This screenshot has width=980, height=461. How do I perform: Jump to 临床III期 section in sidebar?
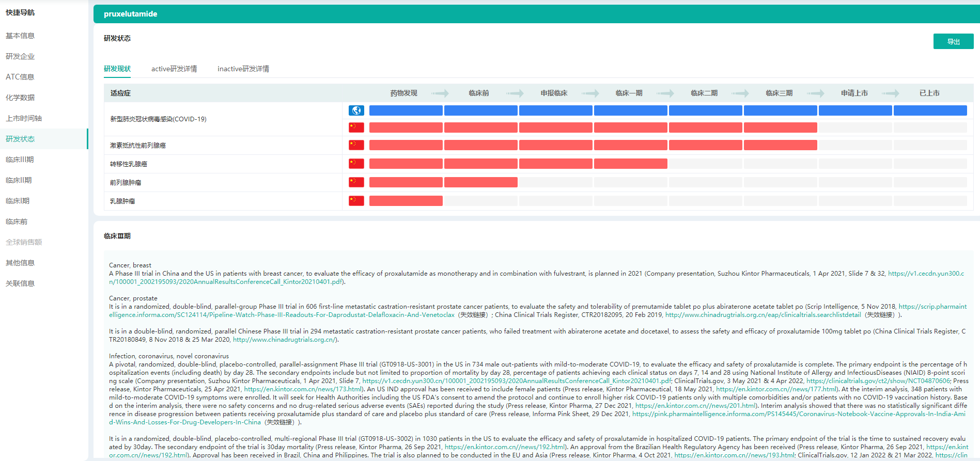[20, 160]
